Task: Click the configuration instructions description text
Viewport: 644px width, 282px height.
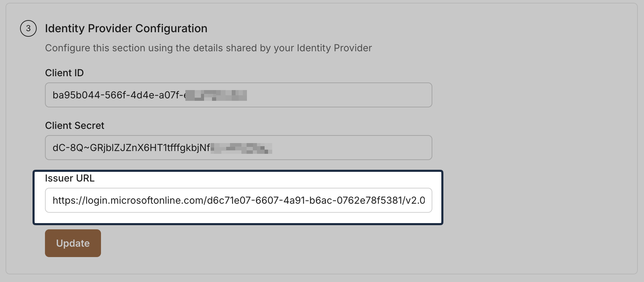Action: [x=208, y=48]
